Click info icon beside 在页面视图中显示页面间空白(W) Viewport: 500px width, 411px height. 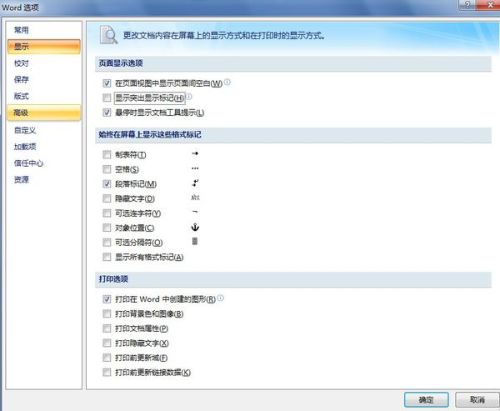click(x=227, y=82)
